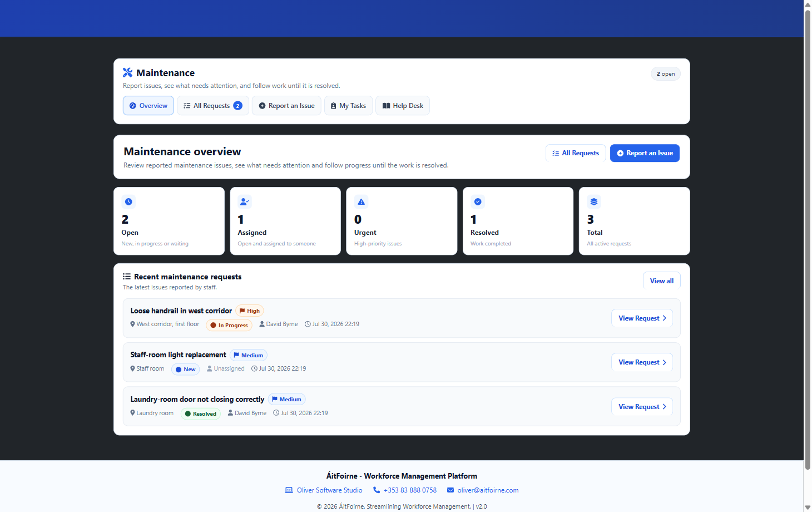Click person icon beside David Byrne on handrail row
The image size is (812, 512).
[262, 324]
